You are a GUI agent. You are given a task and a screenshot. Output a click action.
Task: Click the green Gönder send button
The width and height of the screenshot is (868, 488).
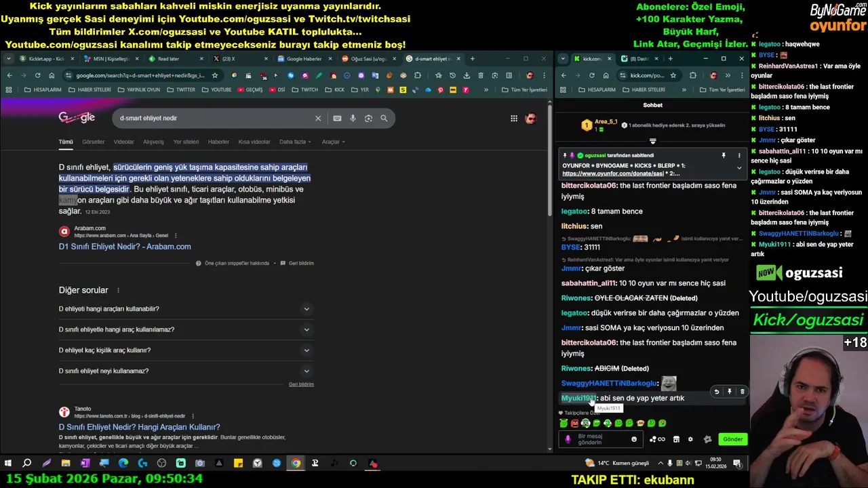[x=732, y=439]
